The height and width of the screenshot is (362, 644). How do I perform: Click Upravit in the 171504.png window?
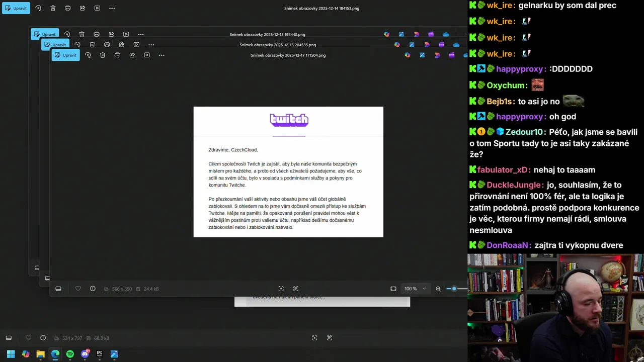click(x=65, y=55)
